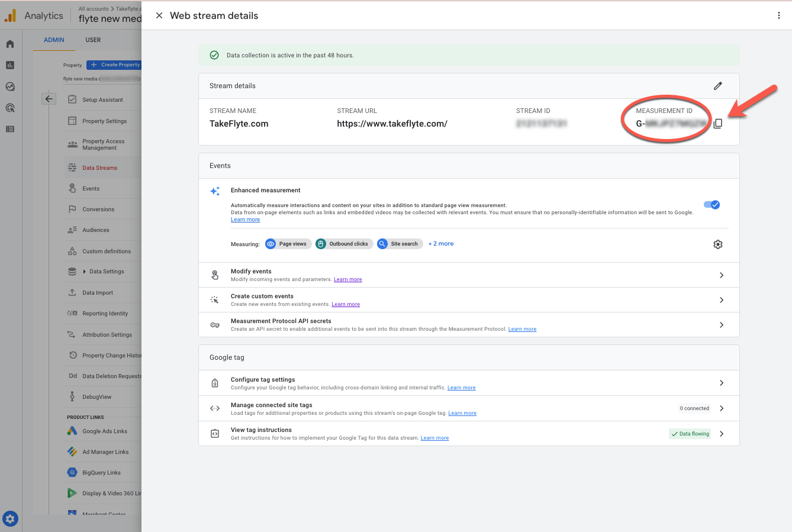Edit Stream details with the pencil icon

[717, 86]
